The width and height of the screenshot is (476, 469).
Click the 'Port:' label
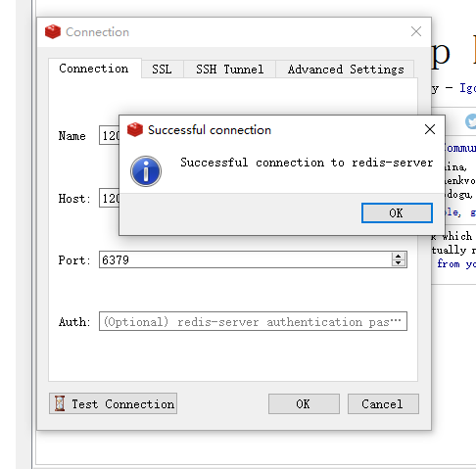(73, 260)
